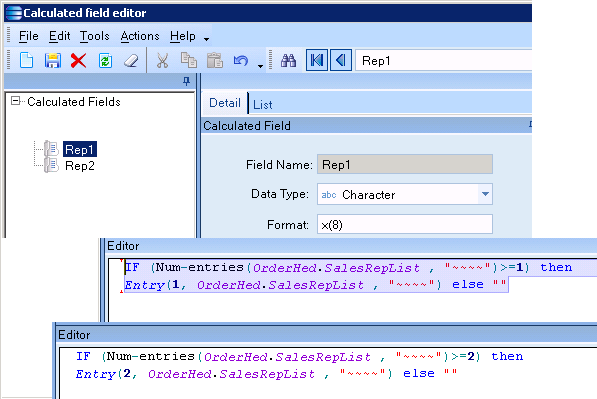Go to first record navigation button
This screenshot has height=399, width=597.
tap(317, 60)
